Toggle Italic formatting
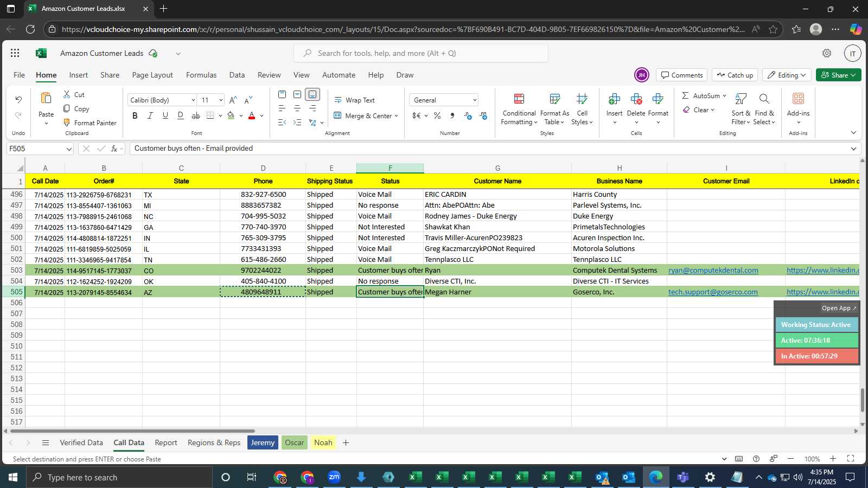 coord(150,115)
